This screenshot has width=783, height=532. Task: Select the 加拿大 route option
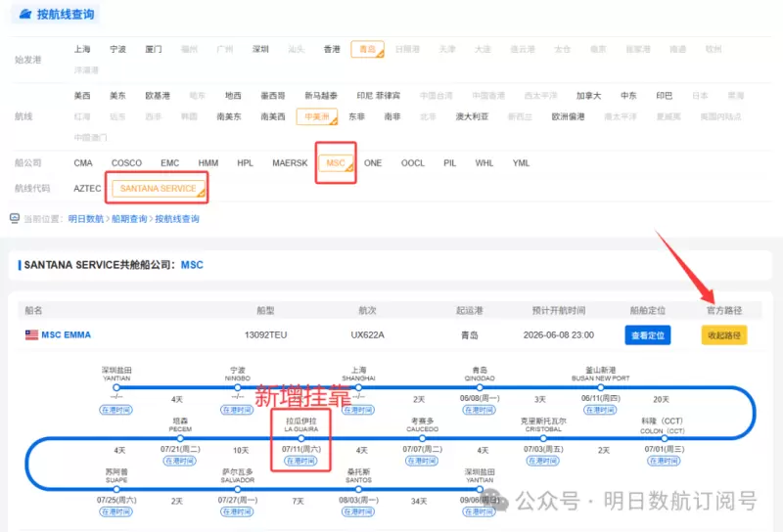pyautogui.click(x=588, y=95)
